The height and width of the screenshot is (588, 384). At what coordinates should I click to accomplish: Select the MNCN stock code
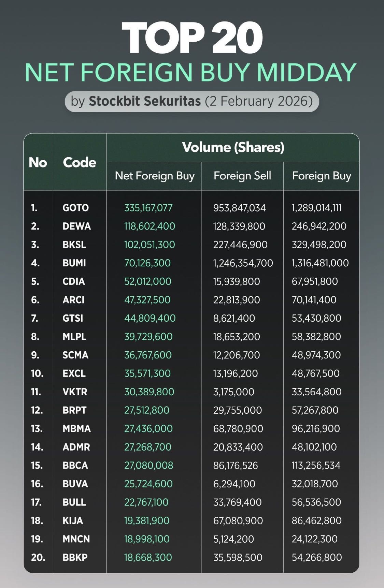pos(76,539)
